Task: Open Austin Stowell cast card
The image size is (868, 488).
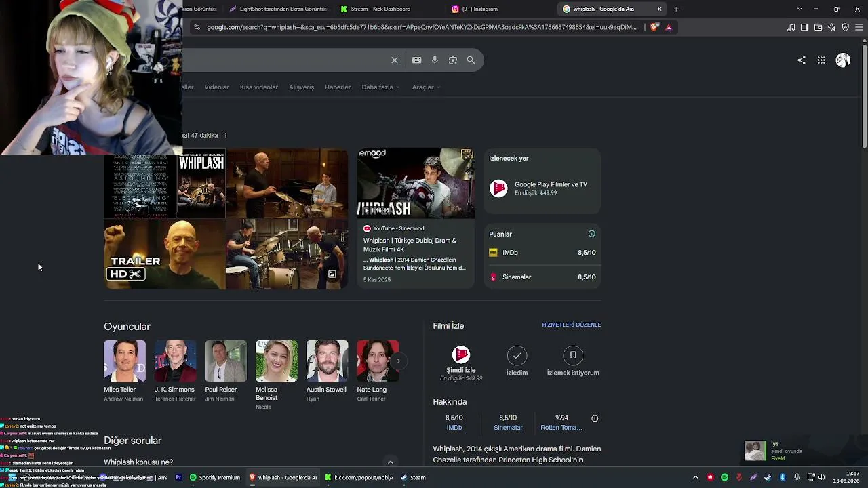Action: [327, 371]
